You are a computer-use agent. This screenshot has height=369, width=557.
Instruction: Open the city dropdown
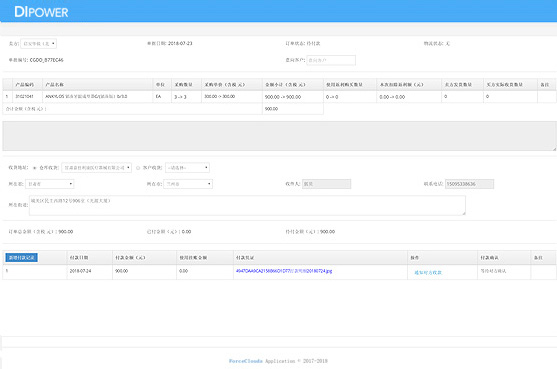188,184
